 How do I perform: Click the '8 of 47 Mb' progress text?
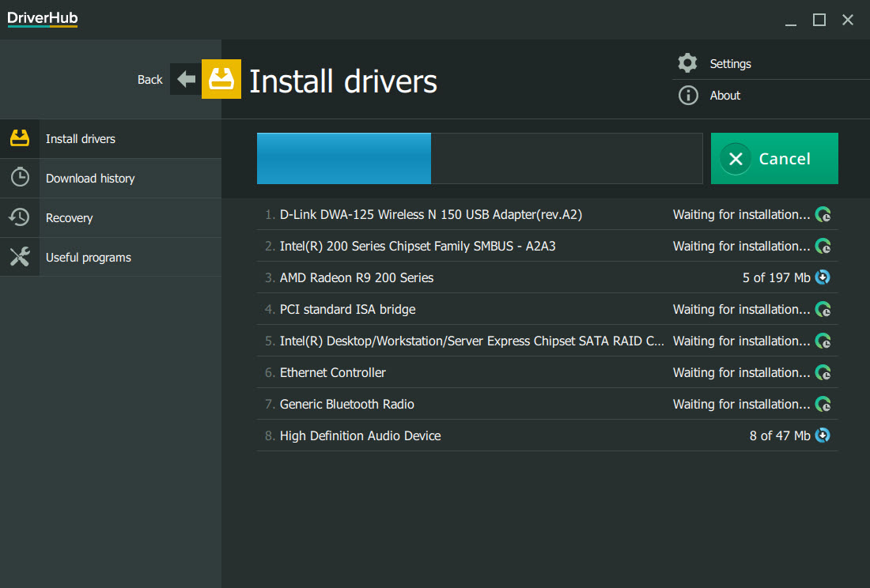pyautogui.click(x=780, y=435)
